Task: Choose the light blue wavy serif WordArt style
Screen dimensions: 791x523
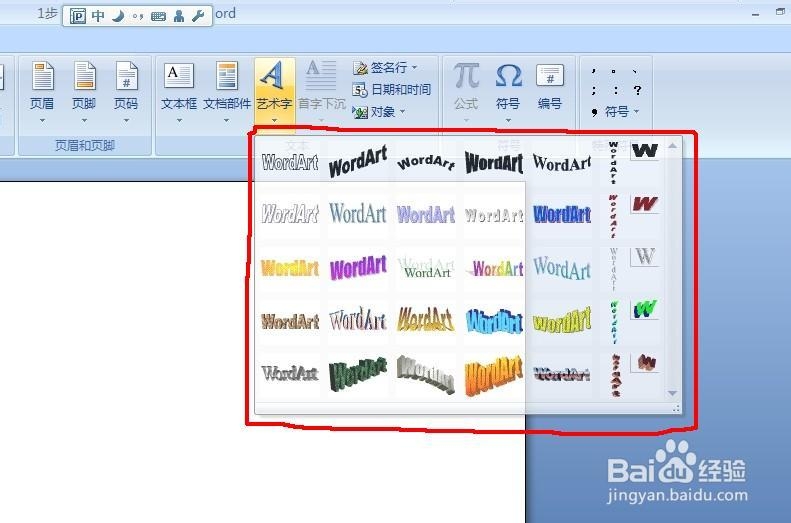Action: point(561,268)
